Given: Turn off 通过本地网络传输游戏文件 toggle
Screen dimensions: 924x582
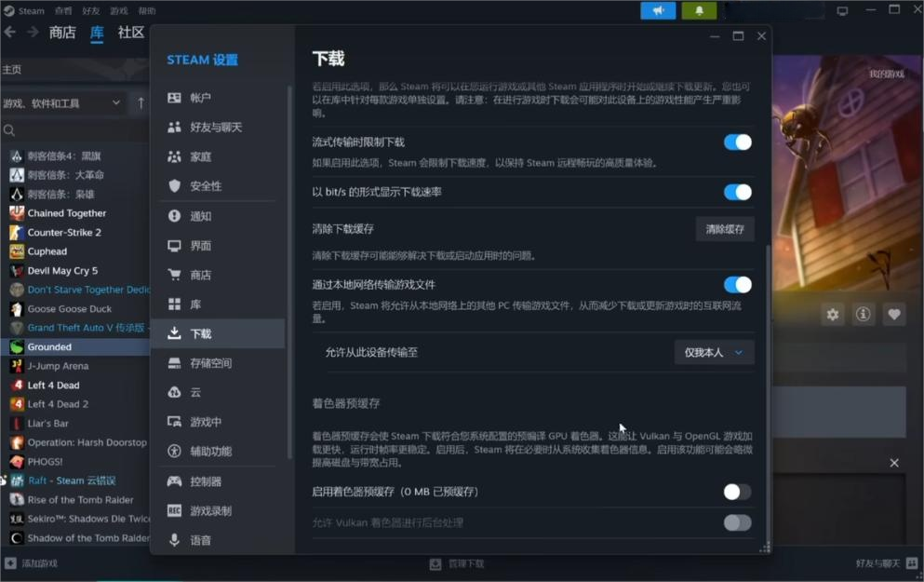Looking at the screenshot, I should [737, 285].
